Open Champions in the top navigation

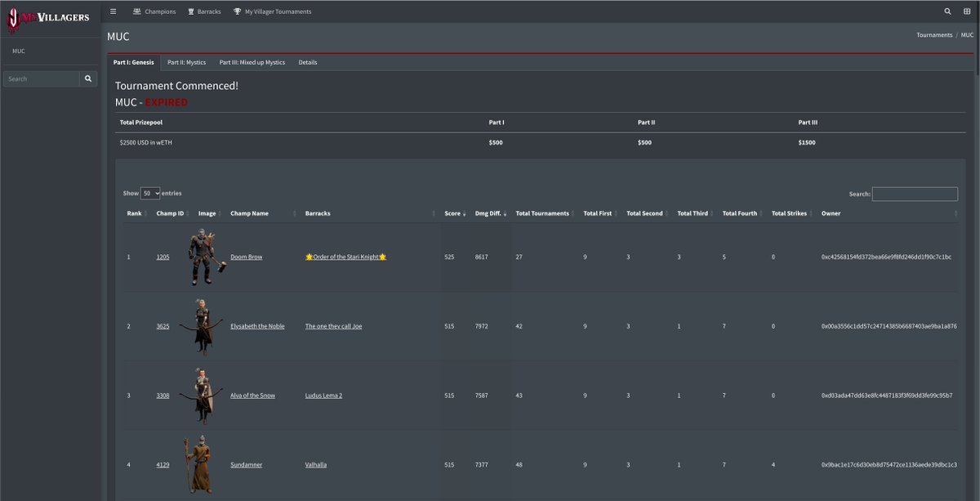[154, 11]
